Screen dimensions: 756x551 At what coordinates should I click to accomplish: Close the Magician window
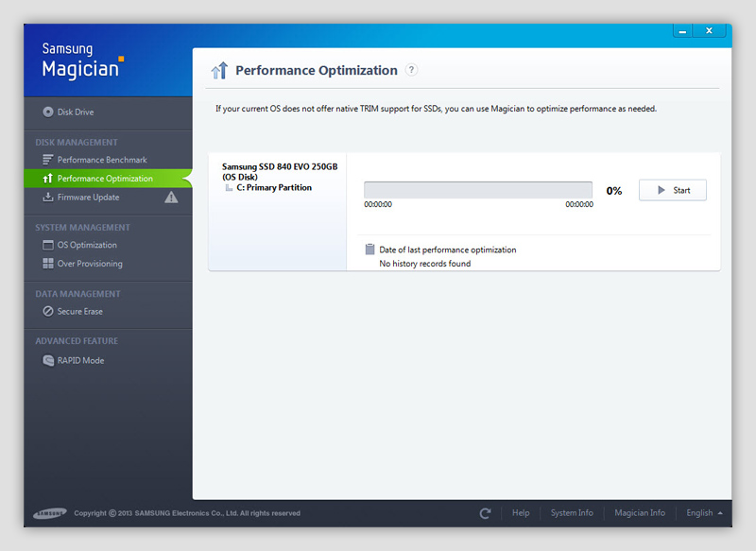[709, 31]
